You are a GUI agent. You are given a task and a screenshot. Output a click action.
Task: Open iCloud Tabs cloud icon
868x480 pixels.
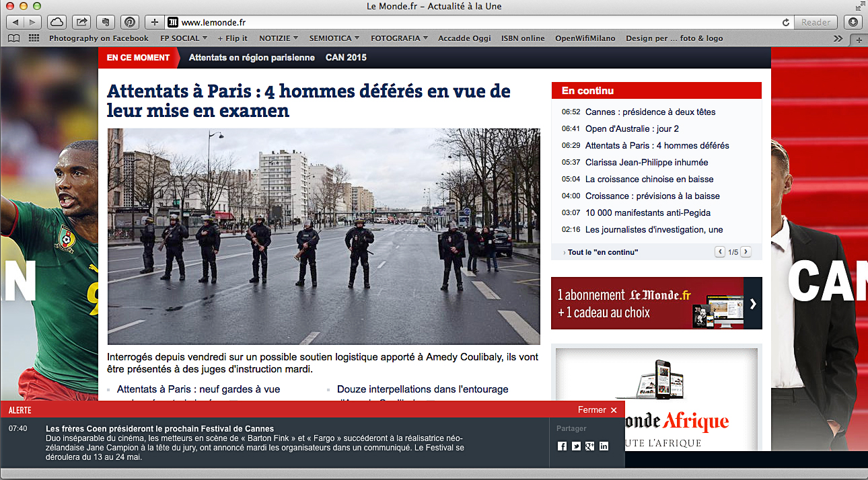click(57, 22)
